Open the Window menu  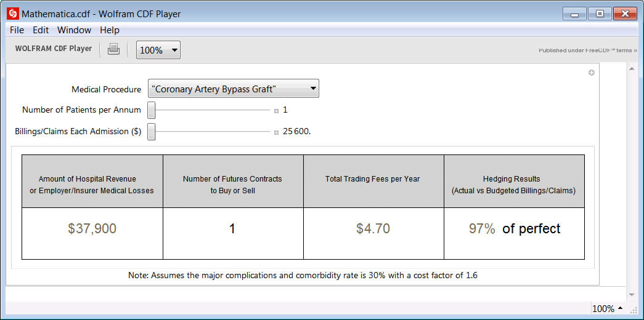point(74,30)
